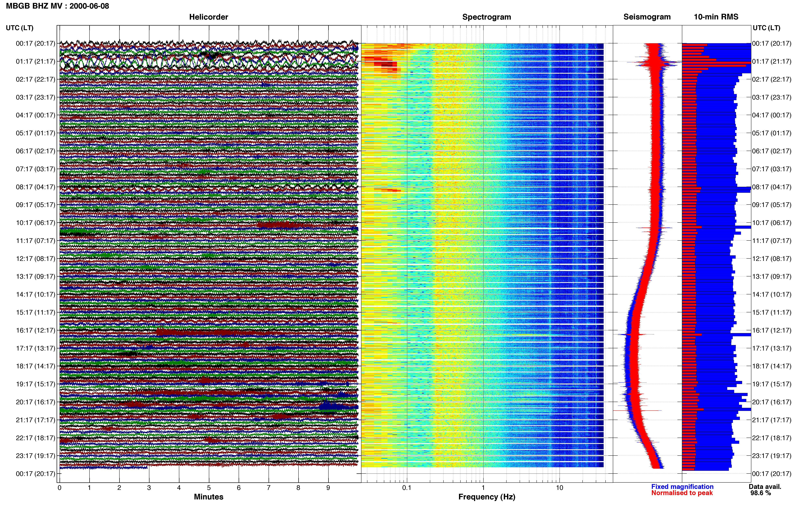Viewport: 812px width, 508px height.
Task: Click 03:17 (23:17) on the Helicorder time axis
Action: (x=36, y=97)
